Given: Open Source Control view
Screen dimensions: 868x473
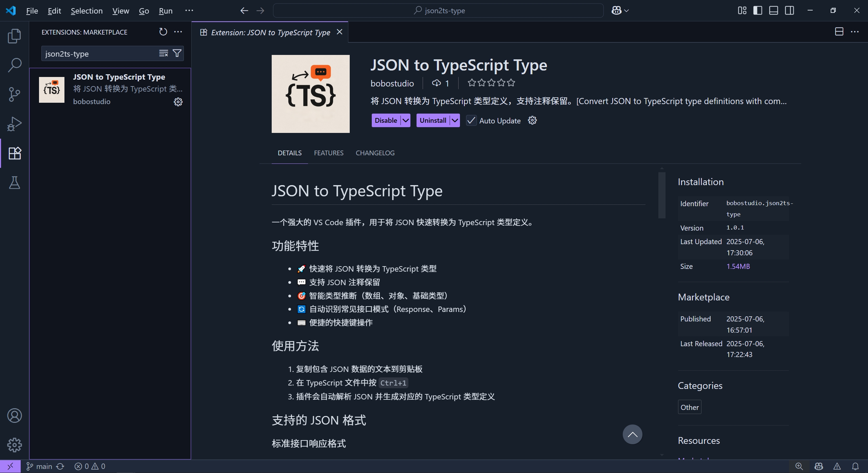Looking at the screenshot, I should 14,94.
